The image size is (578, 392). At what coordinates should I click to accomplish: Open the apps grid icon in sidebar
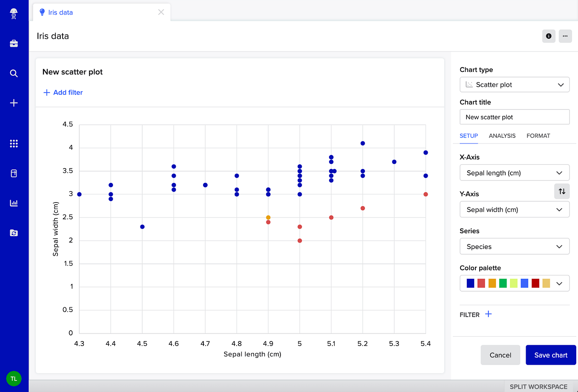coord(14,143)
